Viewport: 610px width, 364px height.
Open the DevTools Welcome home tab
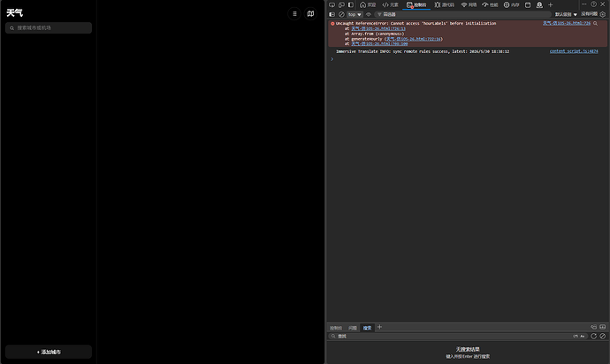click(x=368, y=4)
